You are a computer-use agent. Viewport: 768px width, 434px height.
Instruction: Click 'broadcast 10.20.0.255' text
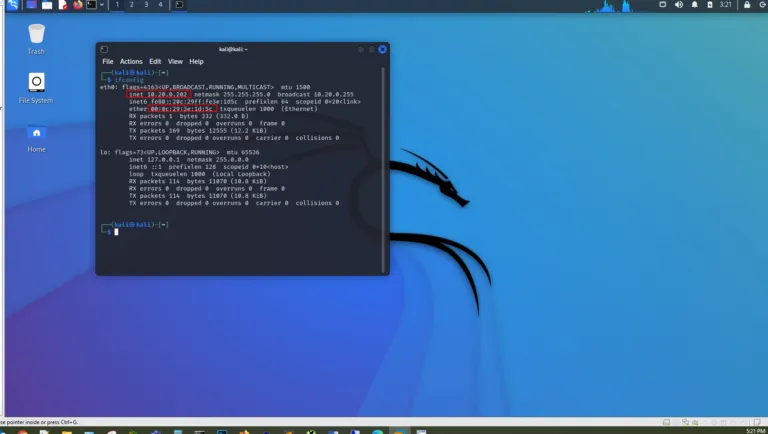pos(315,95)
